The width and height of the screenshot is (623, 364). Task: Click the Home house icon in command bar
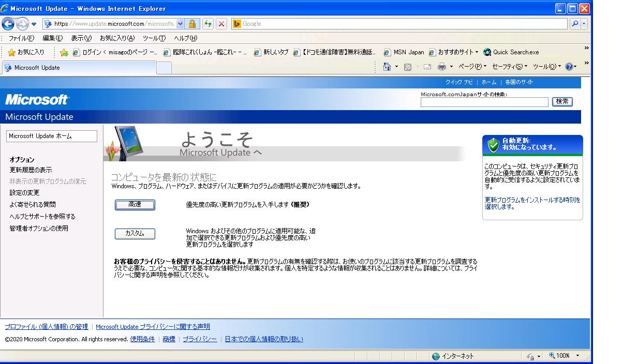[x=387, y=67]
